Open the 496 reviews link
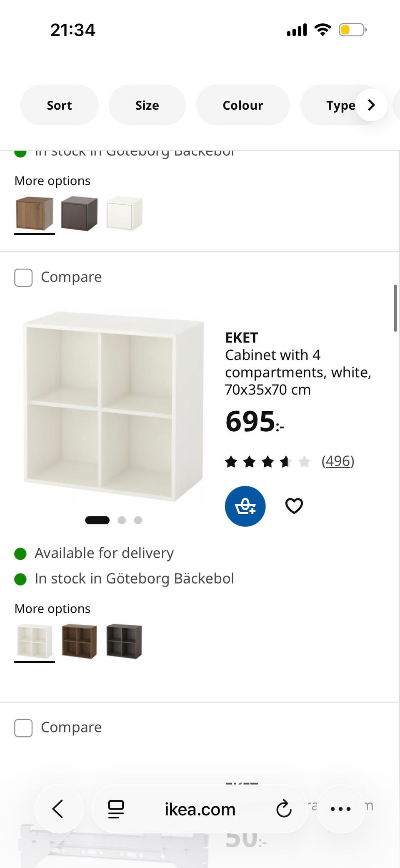The image size is (400, 868). click(337, 461)
